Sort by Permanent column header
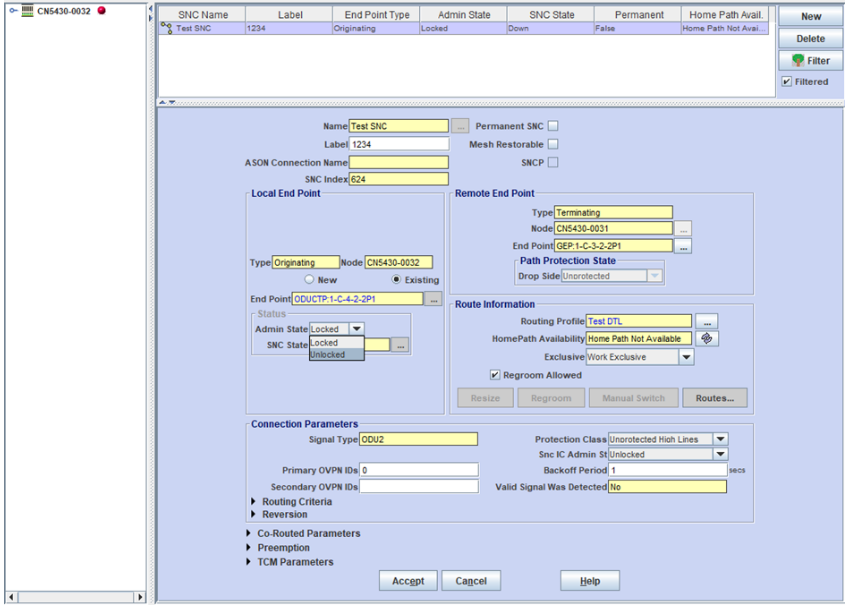The image size is (848, 606). tap(638, 15)
